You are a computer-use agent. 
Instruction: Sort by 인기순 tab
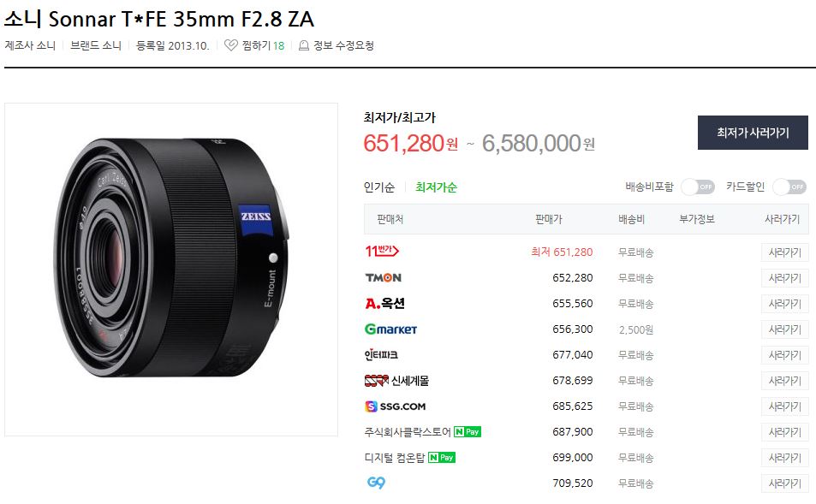378,187
